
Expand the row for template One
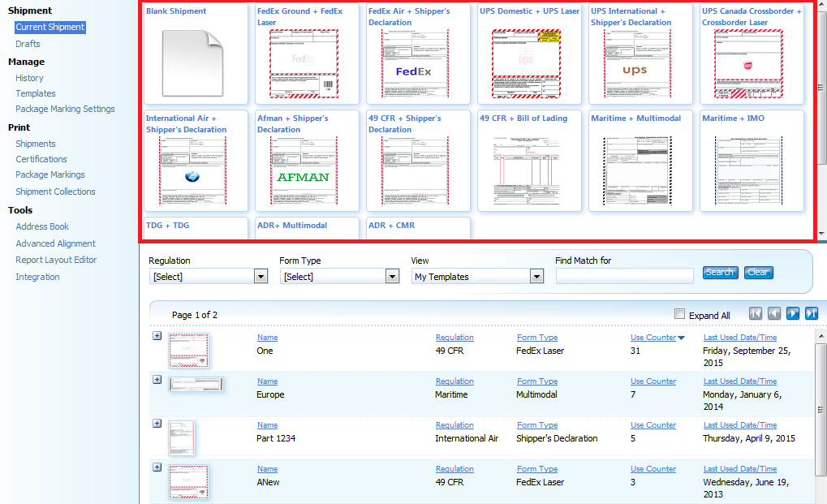(x=157, y=336)
